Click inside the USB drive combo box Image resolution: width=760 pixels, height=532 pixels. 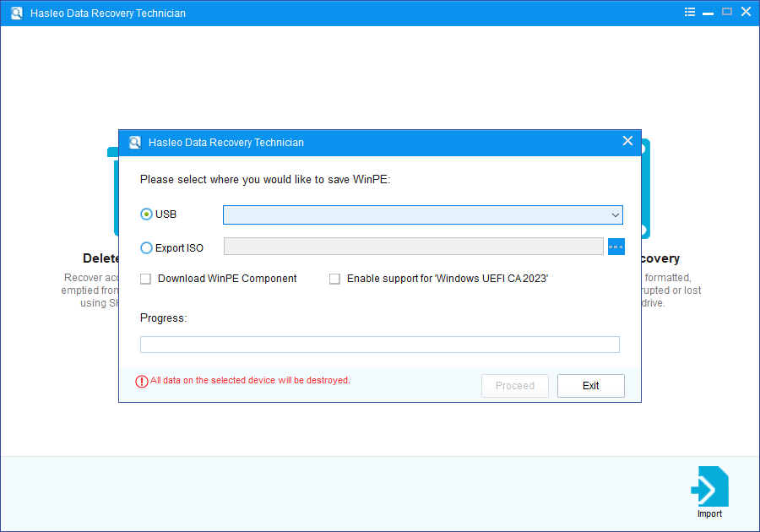[414, 215]
